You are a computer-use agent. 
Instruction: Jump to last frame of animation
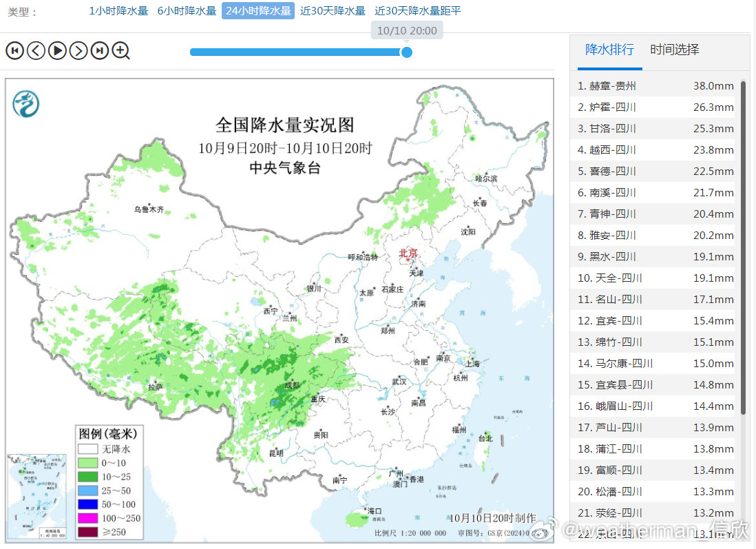[x=100, y=50]
